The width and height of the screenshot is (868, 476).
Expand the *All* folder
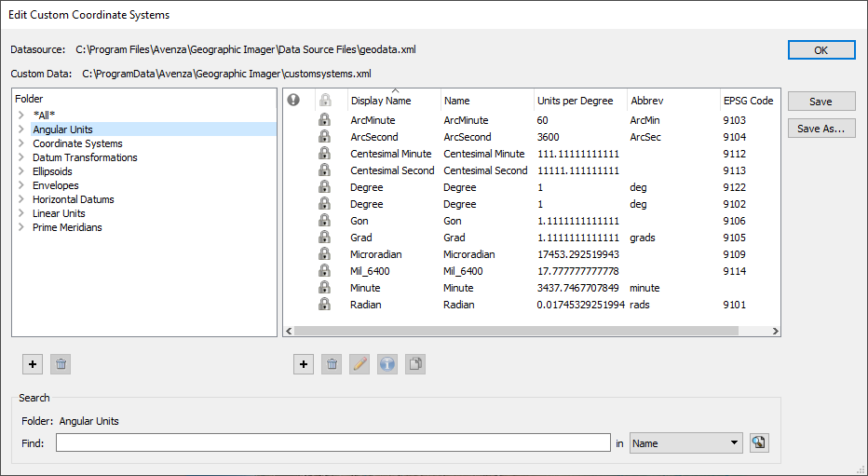click(x=21, y=116)
